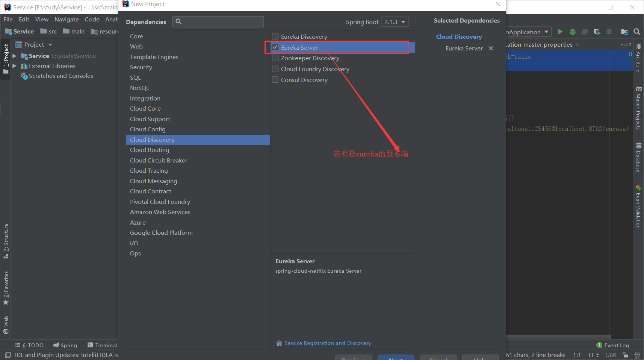Select the Cloud Config category
Viewport: 644px width, 360px height.
[198, 129]
